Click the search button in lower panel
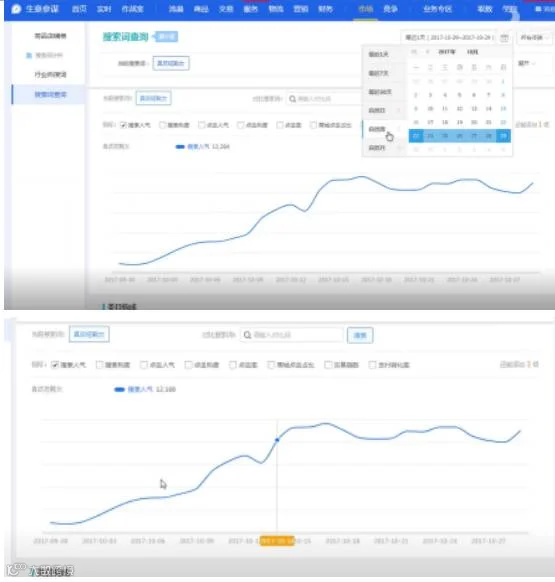The height and width of the screenshot is (582, 555). [360, 335]
